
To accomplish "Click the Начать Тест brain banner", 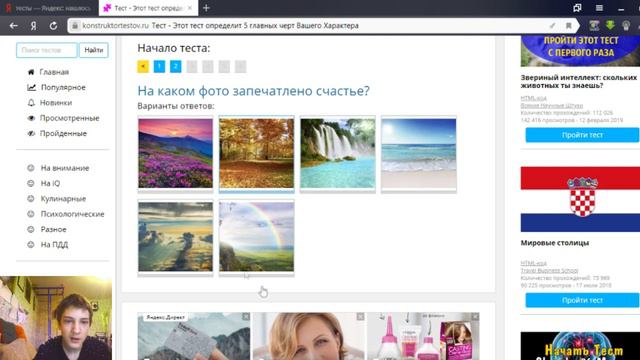I will [x=580, y=346].
